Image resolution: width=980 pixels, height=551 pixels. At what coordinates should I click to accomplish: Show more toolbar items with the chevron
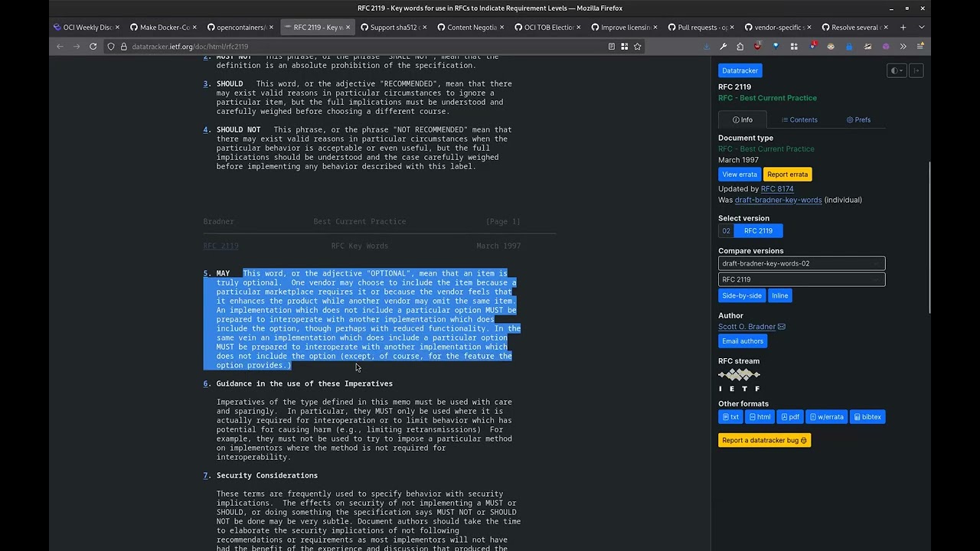pos(903,47)
